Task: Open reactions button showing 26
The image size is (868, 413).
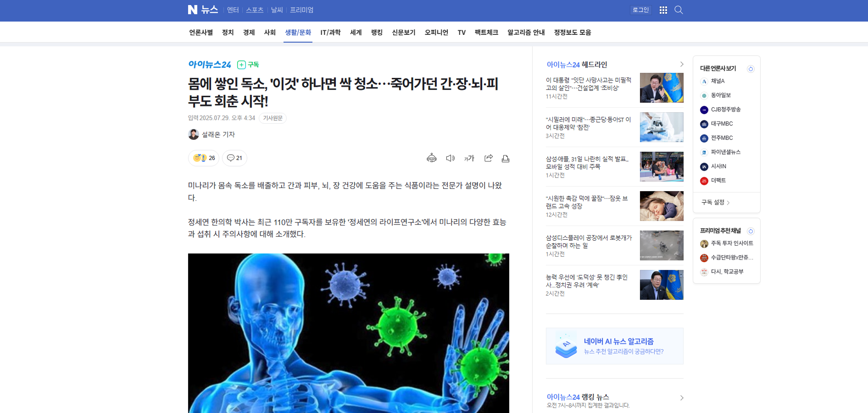Action: (204, 158)
